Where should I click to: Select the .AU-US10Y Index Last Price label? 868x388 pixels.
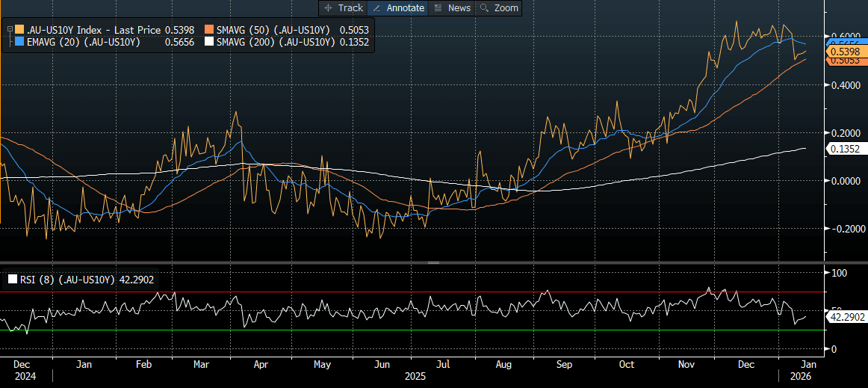coord(91,30)
